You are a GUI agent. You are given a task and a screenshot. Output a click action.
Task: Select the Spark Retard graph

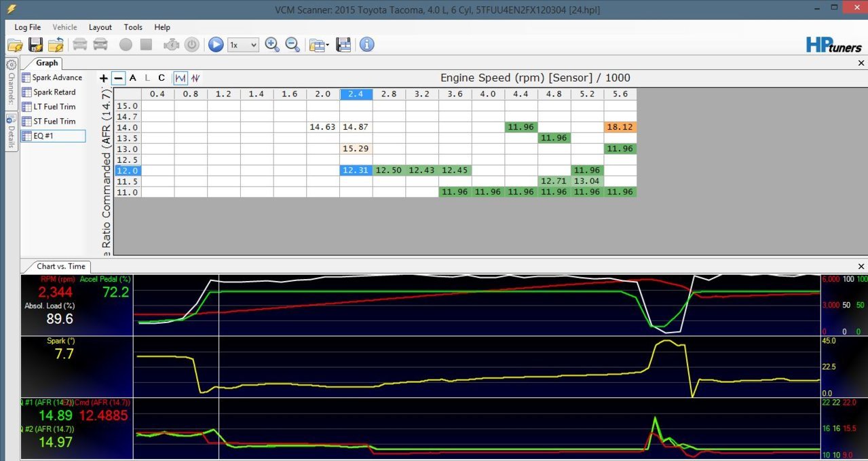point(53,92)
